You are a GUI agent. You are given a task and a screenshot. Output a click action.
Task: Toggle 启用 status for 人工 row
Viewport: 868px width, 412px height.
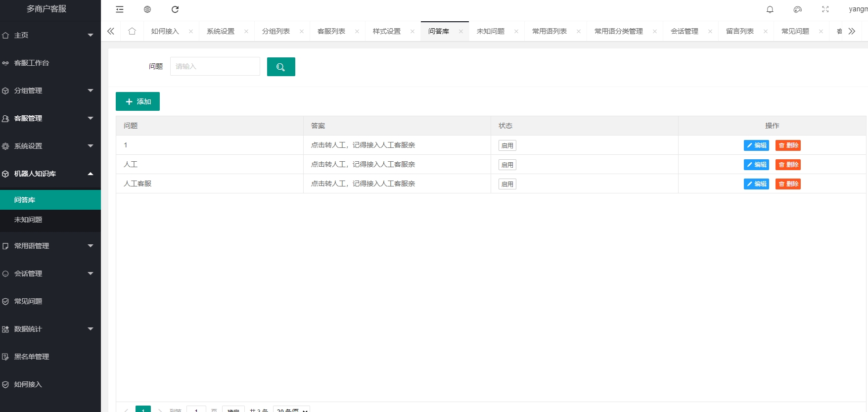click(507, 165)
